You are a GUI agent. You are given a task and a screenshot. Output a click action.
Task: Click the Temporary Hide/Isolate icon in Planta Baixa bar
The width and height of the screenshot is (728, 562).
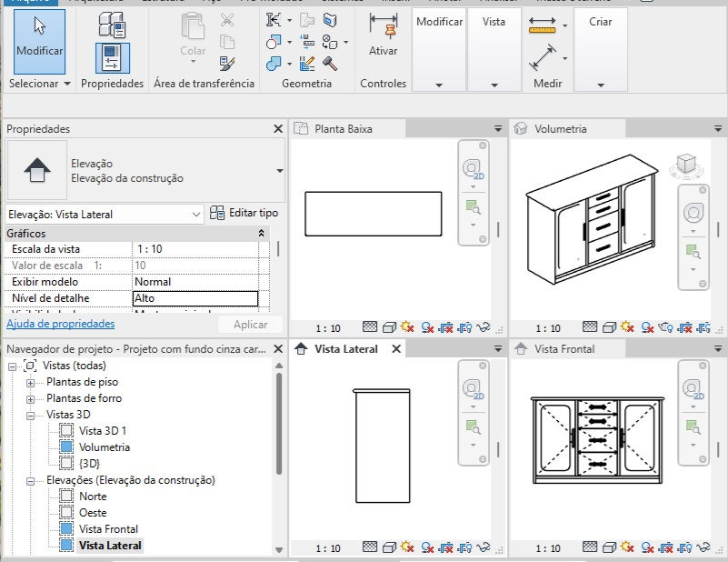484,327
